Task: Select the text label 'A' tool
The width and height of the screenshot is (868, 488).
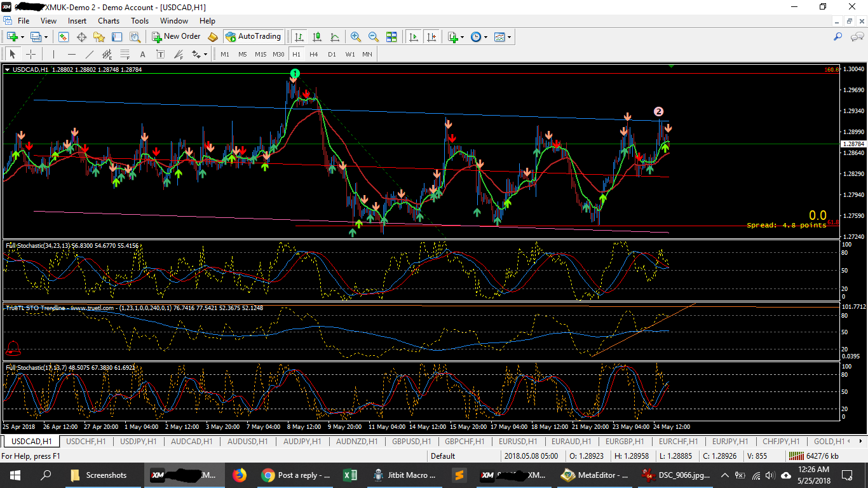Action: coord(142,54)
